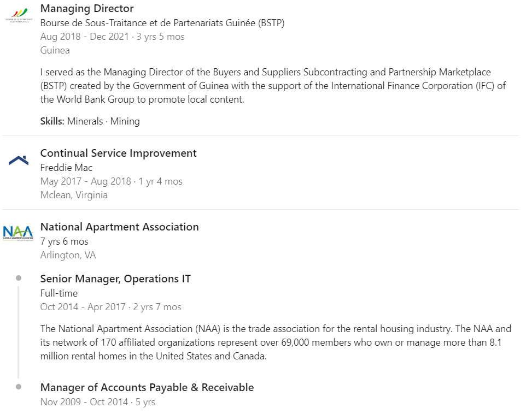Click the National Apartment Association logo

(18, 233)
